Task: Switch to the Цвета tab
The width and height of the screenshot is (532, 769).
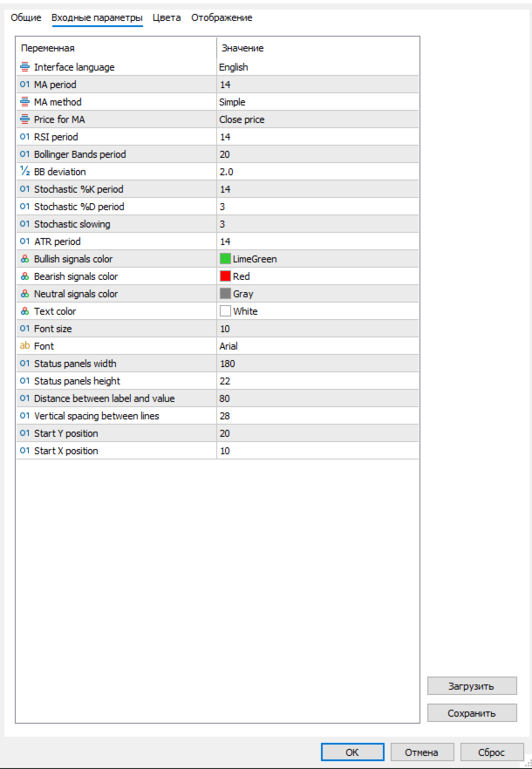Action: tap(167, 17)
